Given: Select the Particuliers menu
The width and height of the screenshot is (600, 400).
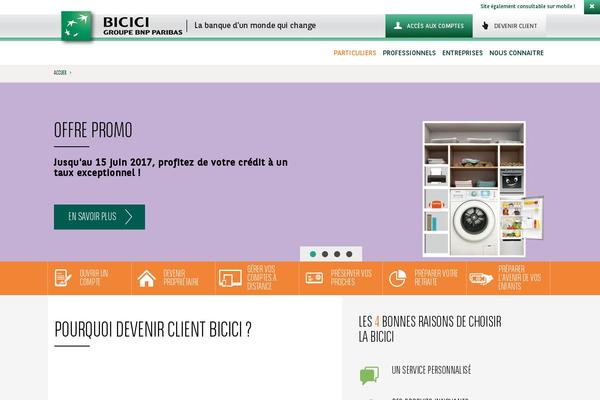Looking at the screenshot, I should [355, 53].
